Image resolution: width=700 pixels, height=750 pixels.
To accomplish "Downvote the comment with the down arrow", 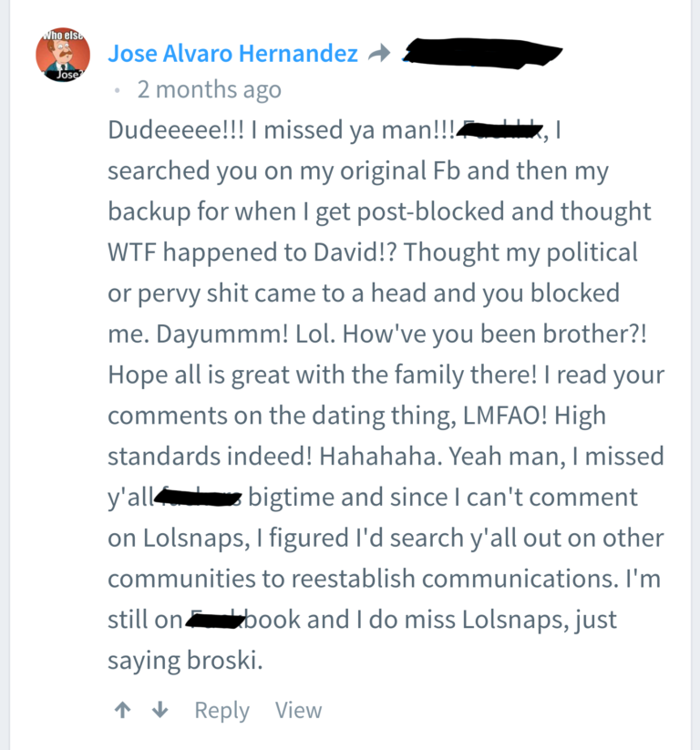I will [x=160, y=710].
